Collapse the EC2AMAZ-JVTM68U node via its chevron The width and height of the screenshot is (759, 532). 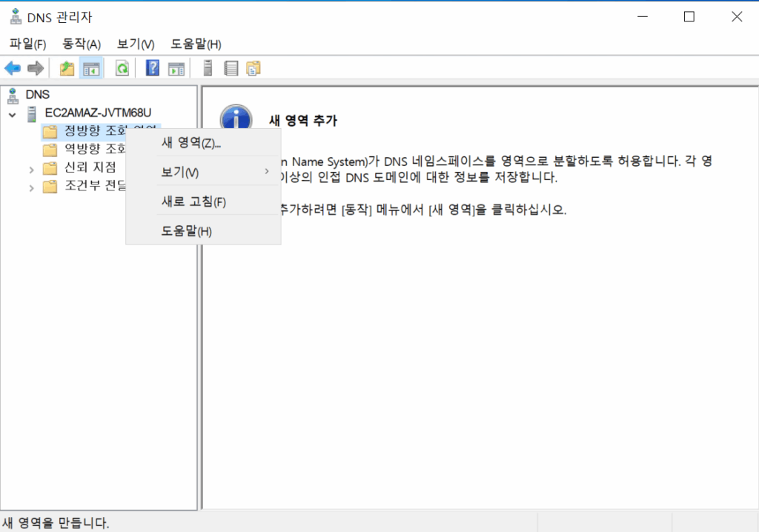pos(12,113)
